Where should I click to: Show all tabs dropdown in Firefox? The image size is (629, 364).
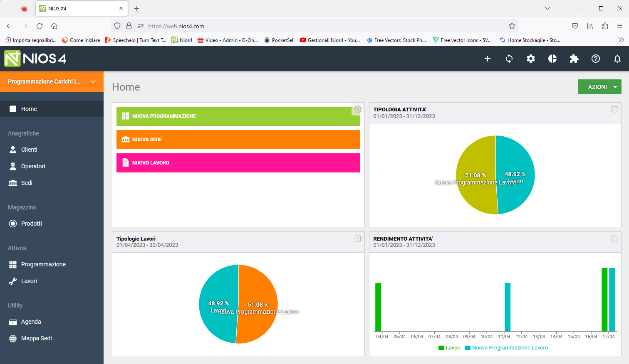coord(547,8)
